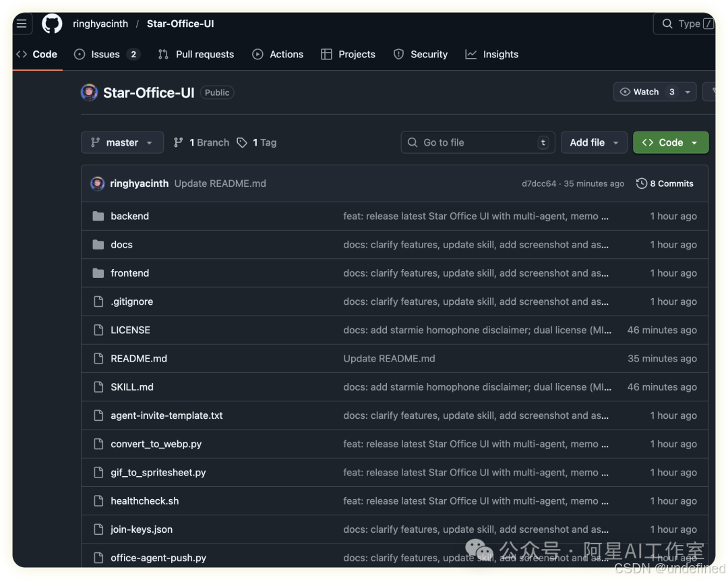The image size is (728, 580).
Task: Open Star-Office-UI breadcrumb link
Action: [180, 24]
